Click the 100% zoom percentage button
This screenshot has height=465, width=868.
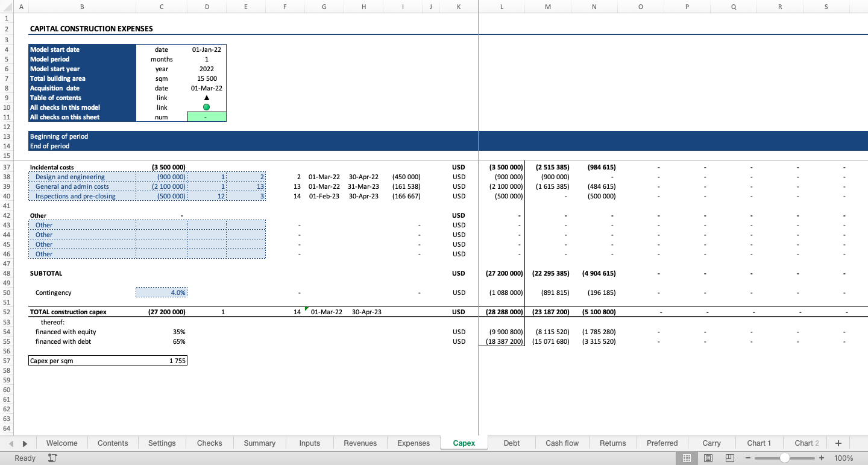[844, 458]
